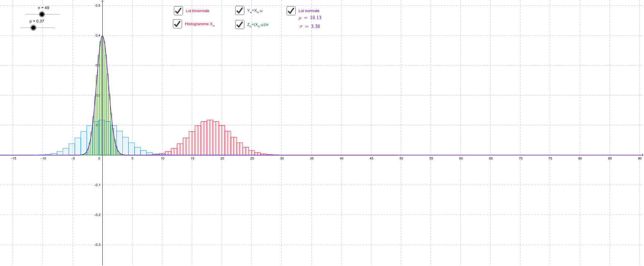The width and height of the screenshot is (644, 266).
Task: Click the peak of the purple normal curve
Action: pos(102,36)
